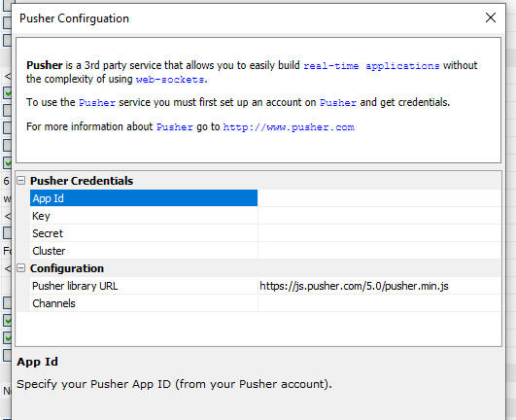Click the pusher.min.js URL value field
Screen dimensions: 516x420
point(380,286)
